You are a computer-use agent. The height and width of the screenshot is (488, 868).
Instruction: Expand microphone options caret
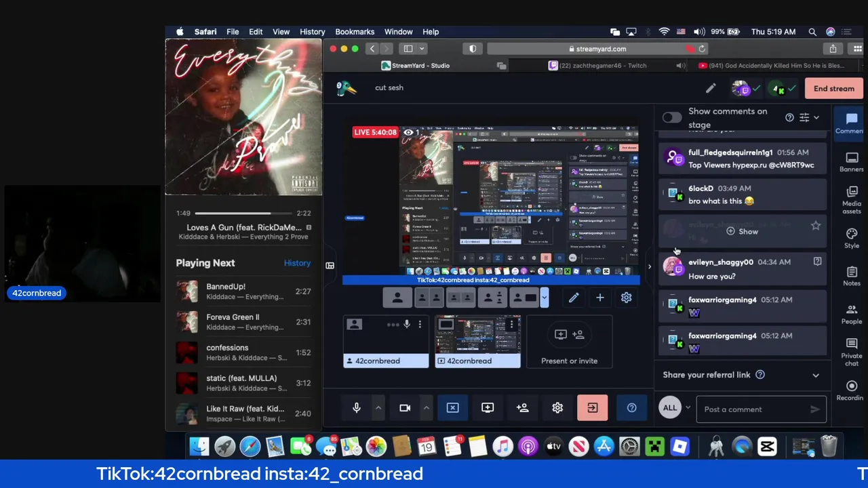coord(378,407)
